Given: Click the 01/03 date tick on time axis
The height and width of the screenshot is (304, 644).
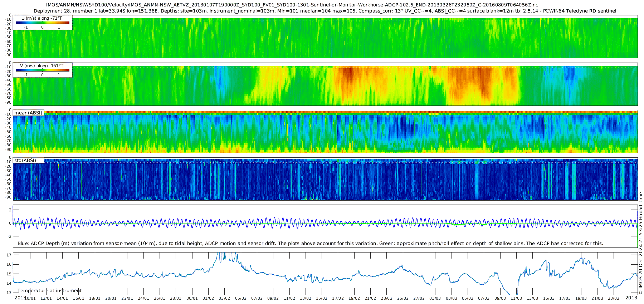Looking at the screenshot, I should (x=435, y=298).
